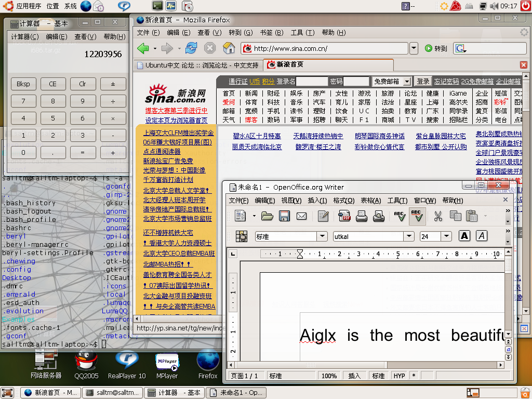This screenshot has width=532, height=399.
Task: Click the volume speaker icon in the system tray
Action: (494, 6)
